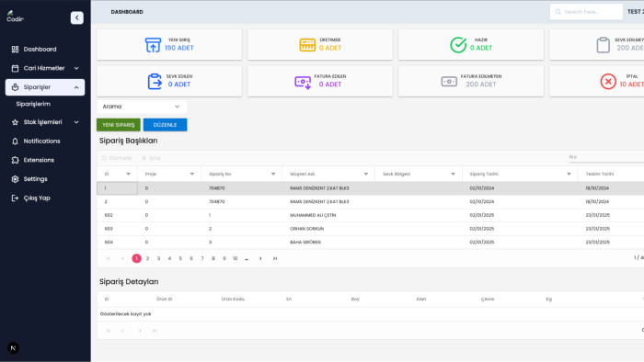Click the Extensions puzzle icon
Image resolution: width=644 pixels, height=362 pixels.
(x=16, y=160)
